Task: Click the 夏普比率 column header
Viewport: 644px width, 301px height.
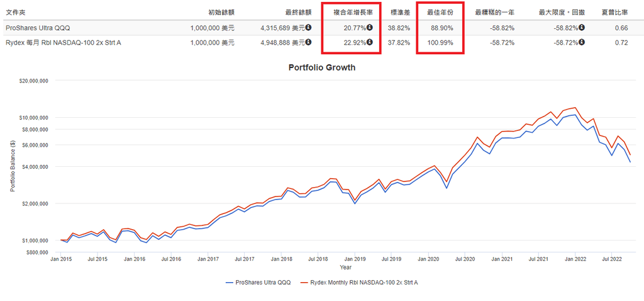Action: click(615, 13)
